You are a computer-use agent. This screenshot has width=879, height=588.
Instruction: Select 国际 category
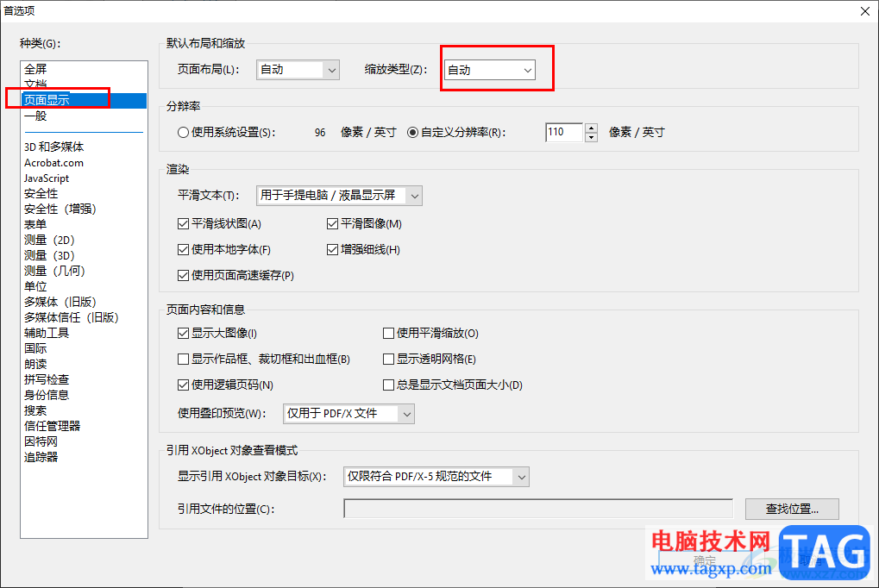(35, 348)
